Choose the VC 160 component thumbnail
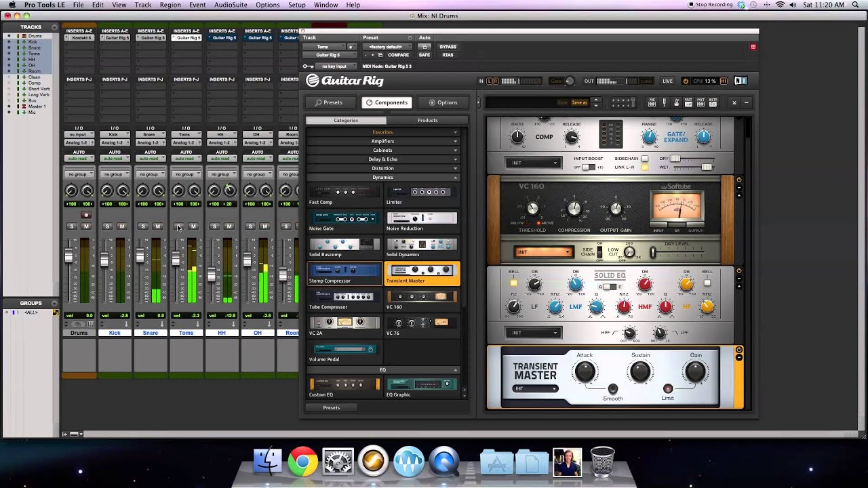Image resolution: width=868 pixels, height=488 pixels. 422,300
